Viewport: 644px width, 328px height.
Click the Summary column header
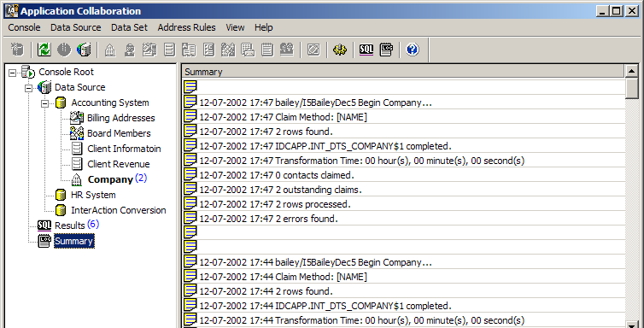click(x=403, y=72)
